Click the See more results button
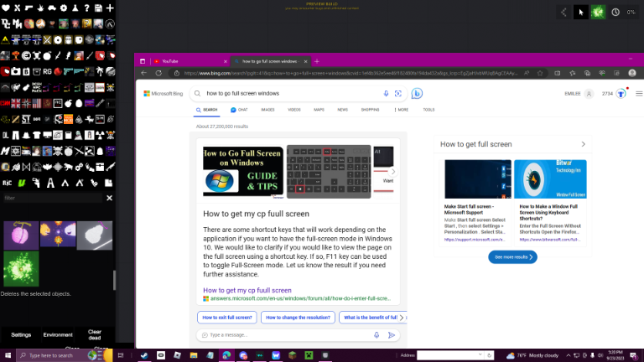Image resolution: width=644 pixels, height=362 pixels. point(512,257)
